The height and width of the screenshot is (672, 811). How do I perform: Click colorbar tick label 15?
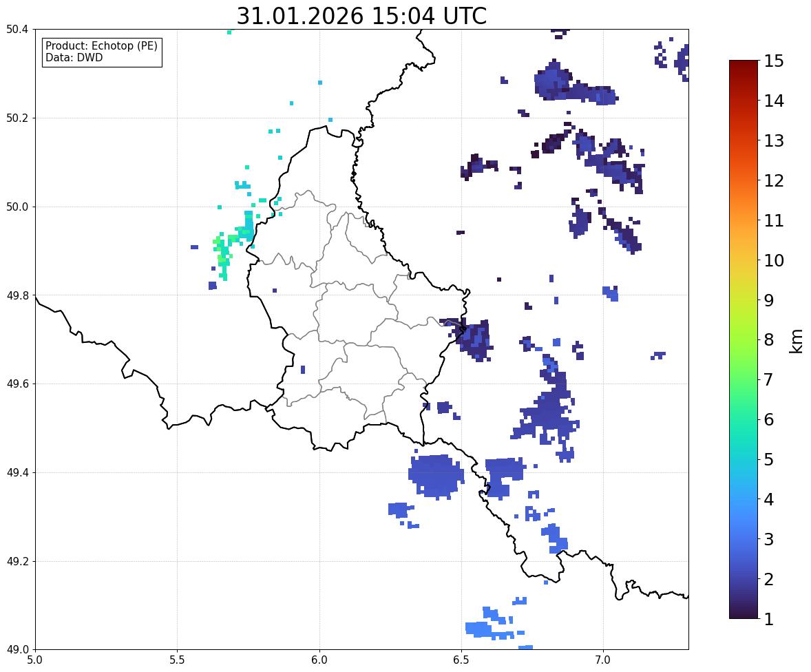coord(774,61)
